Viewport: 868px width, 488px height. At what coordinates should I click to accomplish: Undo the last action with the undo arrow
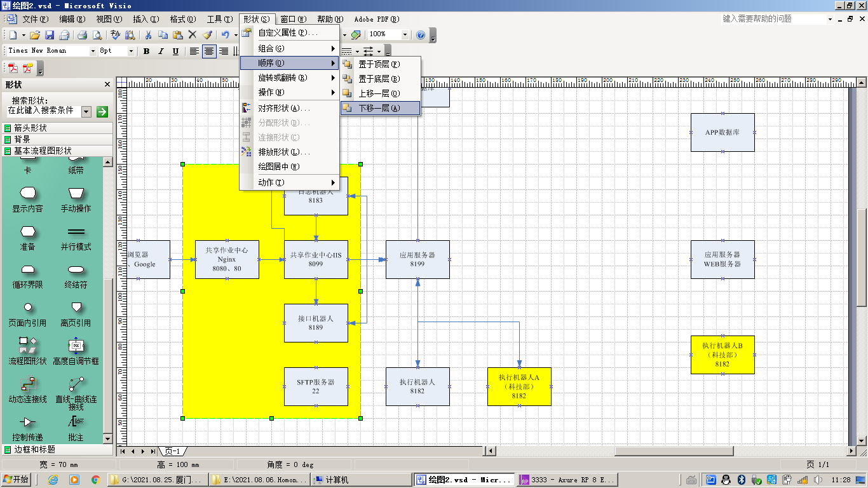click(x=225, y=35)
